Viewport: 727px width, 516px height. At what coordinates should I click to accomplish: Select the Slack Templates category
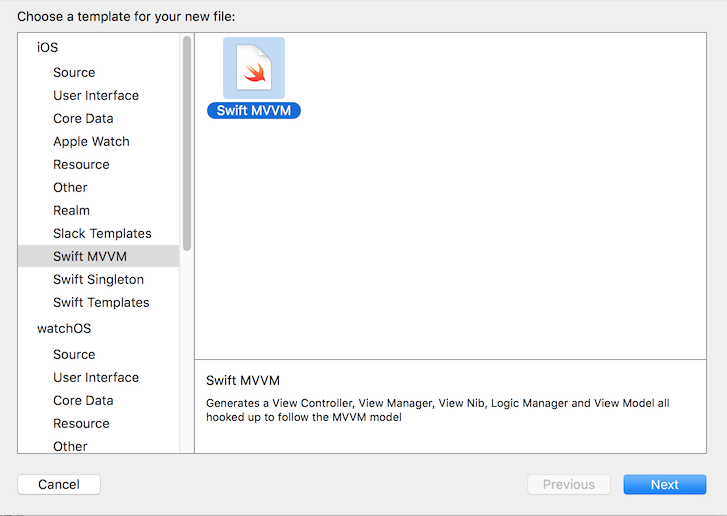tap(102, 233)
